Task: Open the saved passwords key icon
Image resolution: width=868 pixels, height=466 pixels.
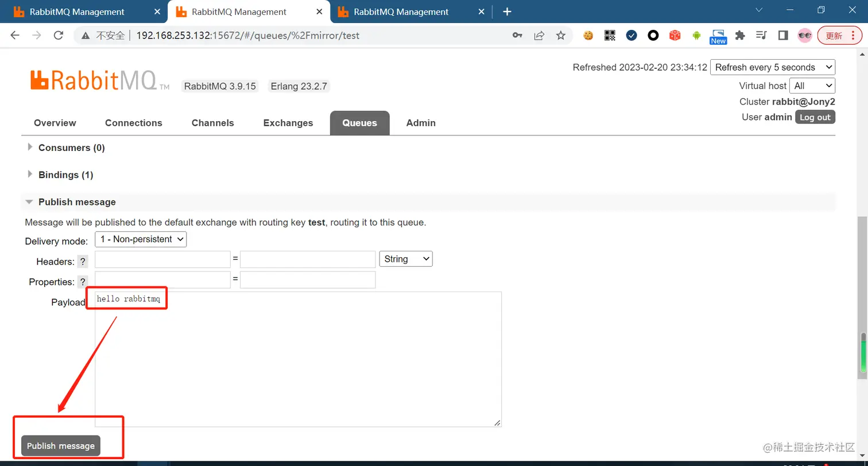Action: [517, 36]
